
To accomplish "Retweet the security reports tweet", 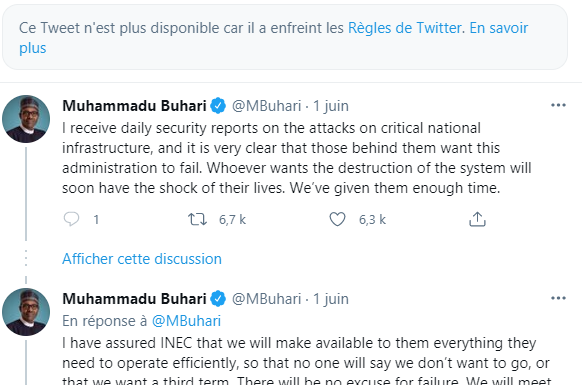I will pyautogui.click(x=197, y=219).
